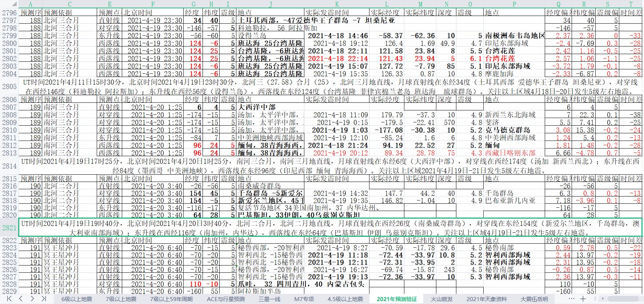Jump to the last sheet tab

click(x=44, y=299)
